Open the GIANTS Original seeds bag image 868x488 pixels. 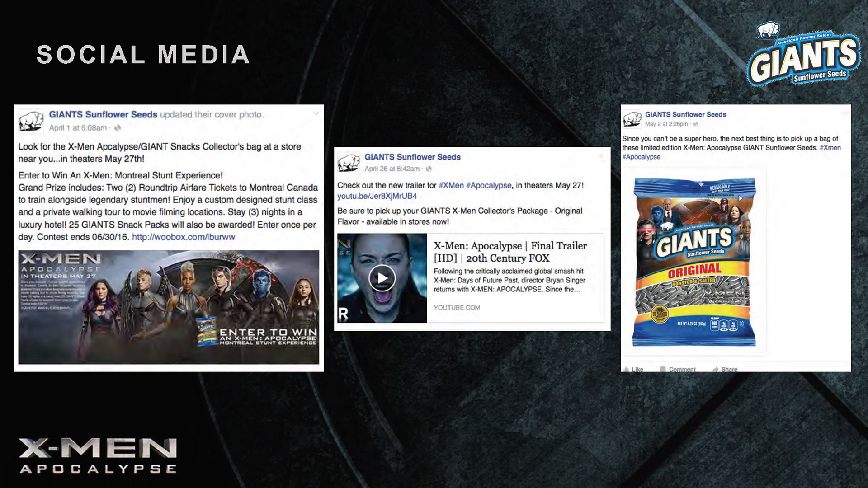click(x=694, y=261)
